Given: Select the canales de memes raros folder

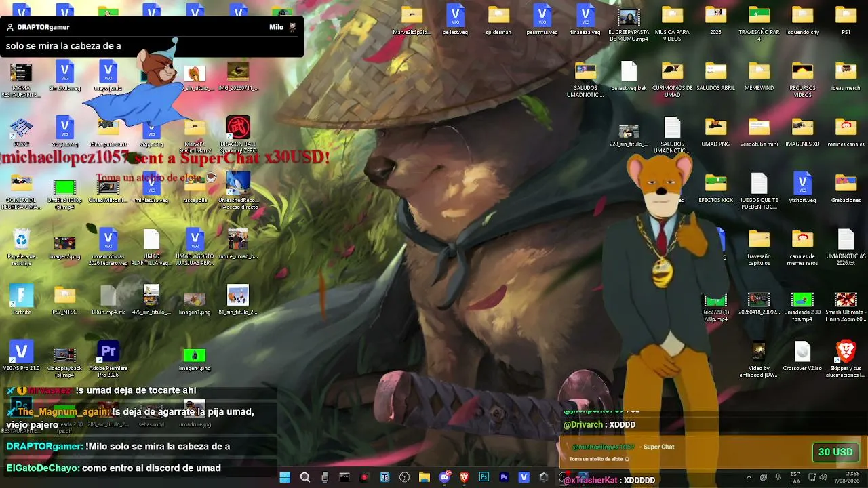Looking at the screenshot, I should [802, 248].
